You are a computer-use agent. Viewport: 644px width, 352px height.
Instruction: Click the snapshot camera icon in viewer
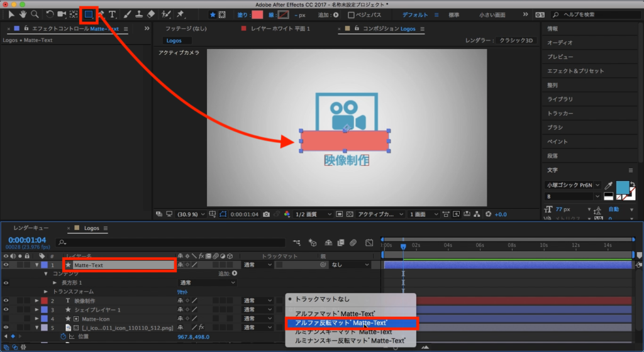pyautogui.click(x=267, y=214)
